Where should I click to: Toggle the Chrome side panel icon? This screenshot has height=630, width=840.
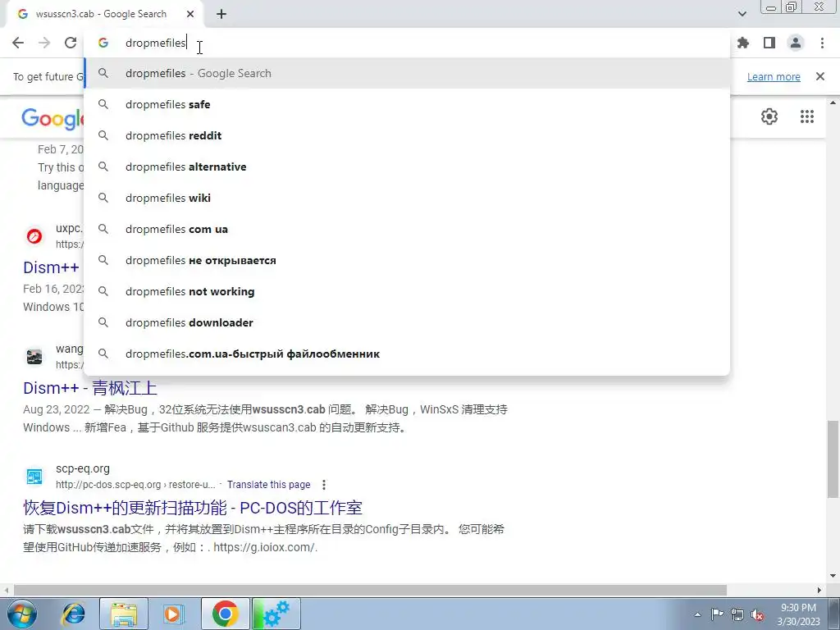769,43
